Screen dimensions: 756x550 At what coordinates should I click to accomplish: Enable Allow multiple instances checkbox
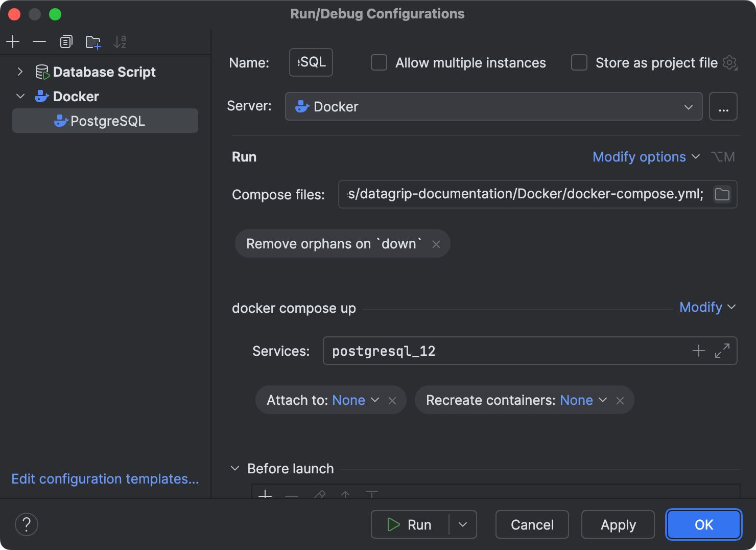coord(379,62)
